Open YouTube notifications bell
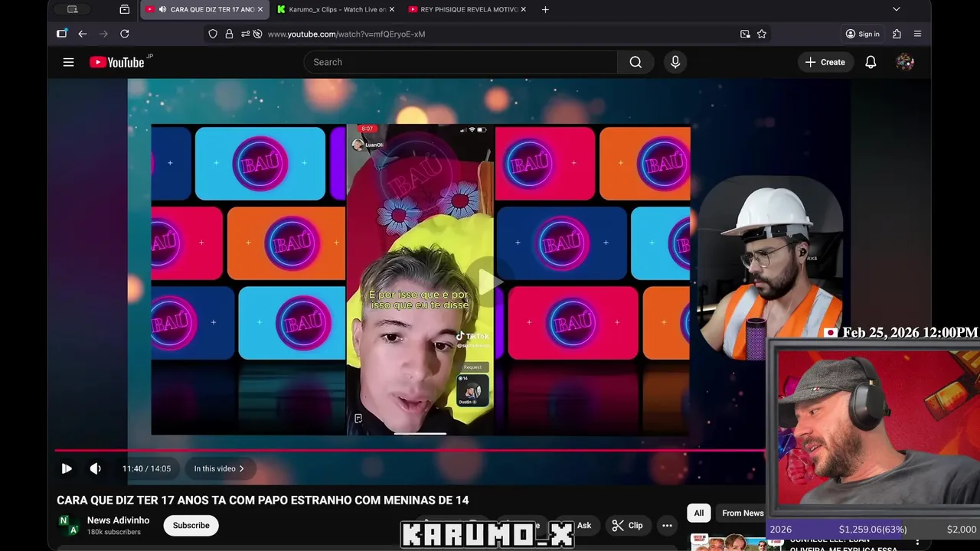Viewport: 980px width, 551px height. pyautogui.click(x=871, y=62)
